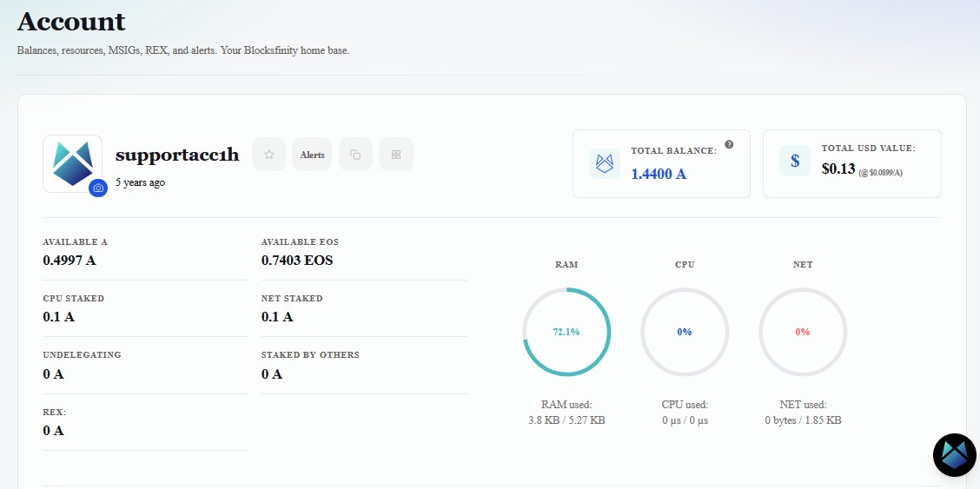Click the Total Balance wallet logo icon

(605, 163)
